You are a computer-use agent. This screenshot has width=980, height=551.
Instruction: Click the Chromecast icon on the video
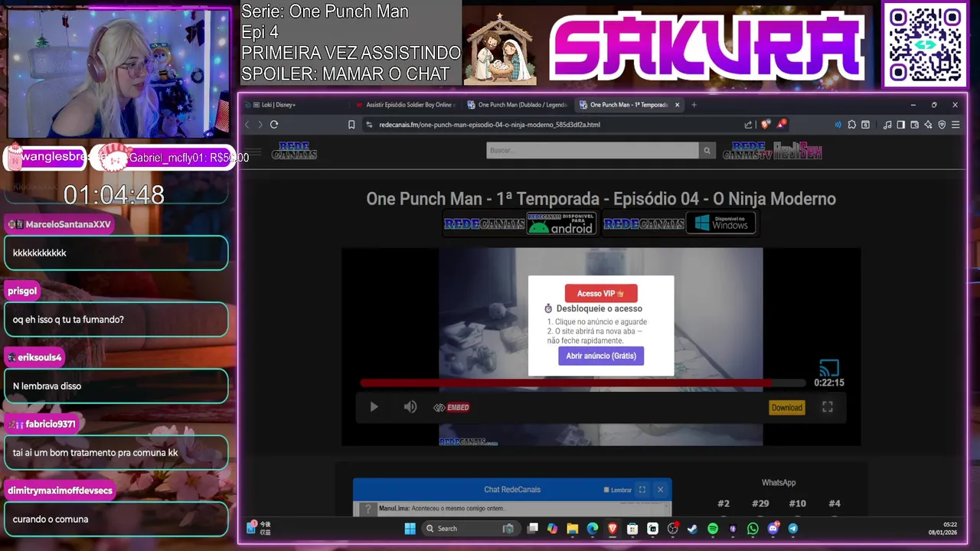click(829, 368)
